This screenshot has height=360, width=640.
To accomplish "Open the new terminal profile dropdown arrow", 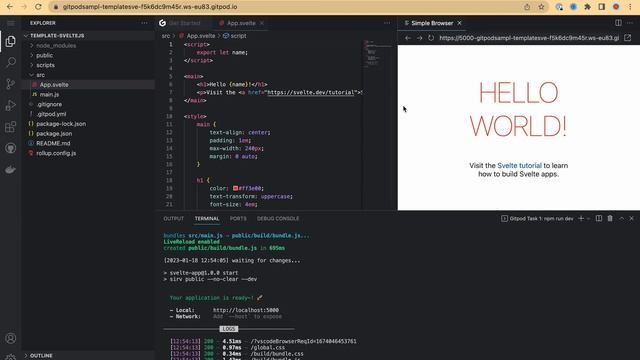I will tap(588, 219).
